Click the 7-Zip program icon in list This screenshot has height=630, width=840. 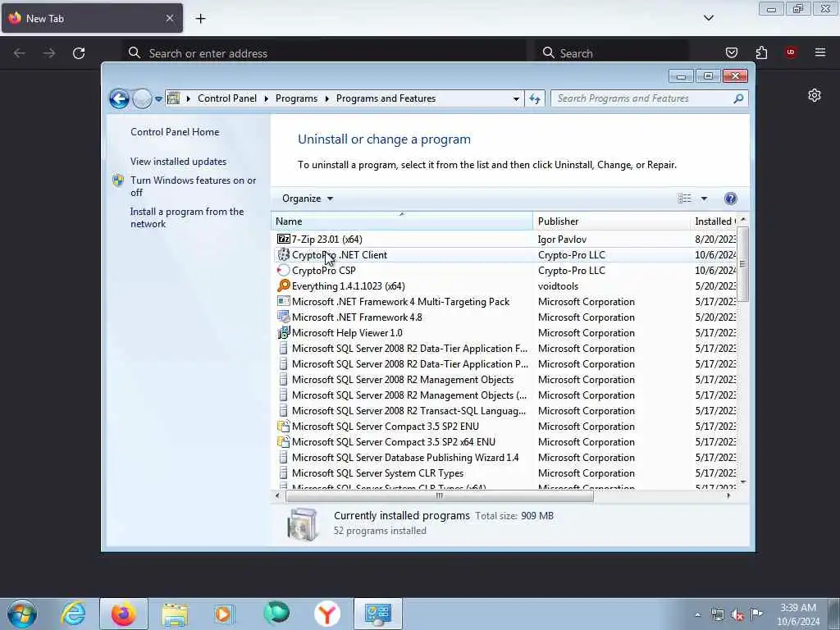[x=283, y=239]
